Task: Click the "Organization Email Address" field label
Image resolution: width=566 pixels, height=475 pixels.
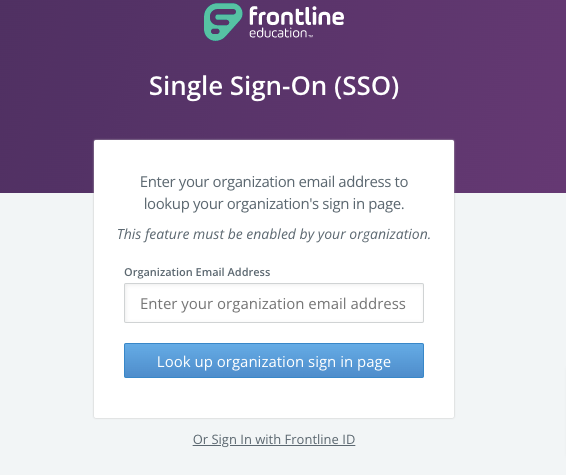Action: (x=197, y=272)
